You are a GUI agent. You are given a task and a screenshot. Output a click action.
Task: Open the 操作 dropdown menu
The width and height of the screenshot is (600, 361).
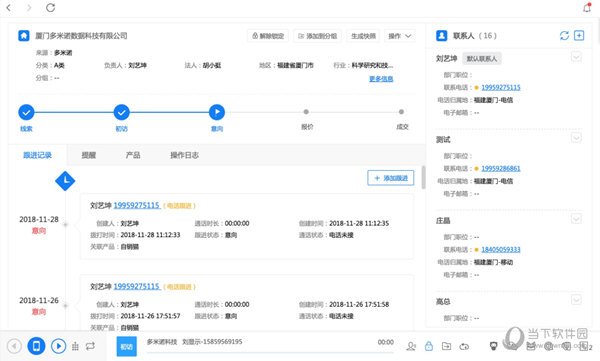(400, 36)
